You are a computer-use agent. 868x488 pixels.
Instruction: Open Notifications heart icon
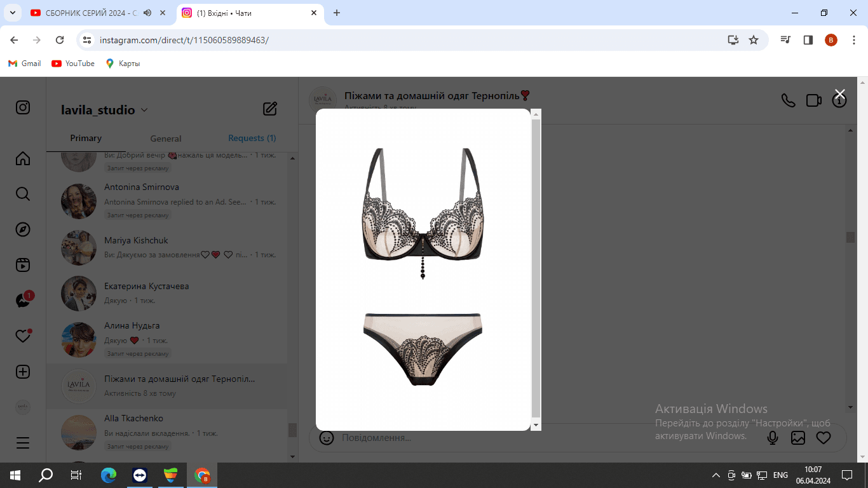click(x=24, y=335)
